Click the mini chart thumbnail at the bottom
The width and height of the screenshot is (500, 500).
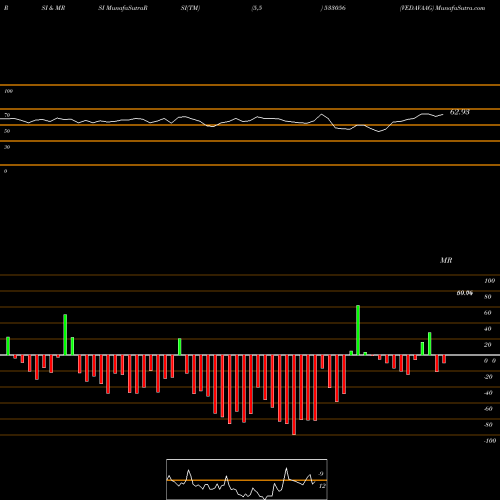[x=247, y=479]
